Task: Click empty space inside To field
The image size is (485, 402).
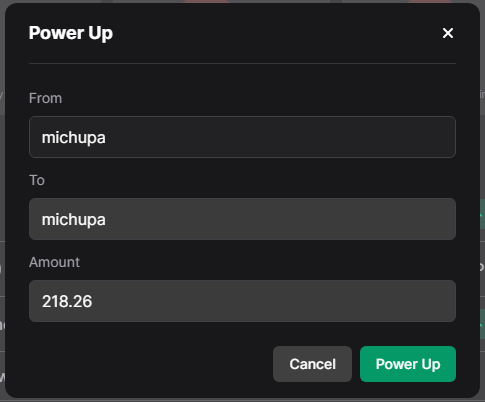Action: [x=280, y=219]
